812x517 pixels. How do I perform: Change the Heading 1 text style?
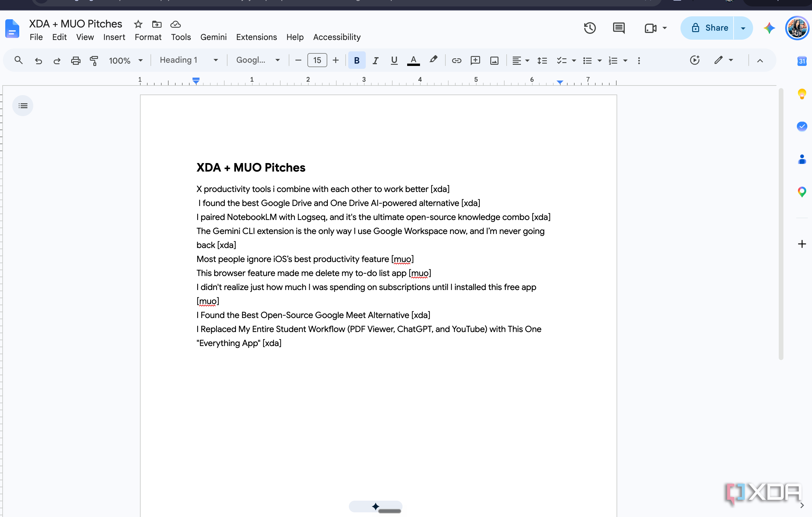click(189, 60)
